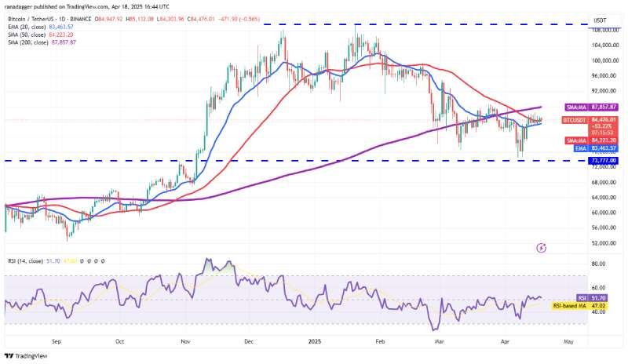Click the purple lightning bolt event icon
628x364 pixels.
[x=541, y=248]
